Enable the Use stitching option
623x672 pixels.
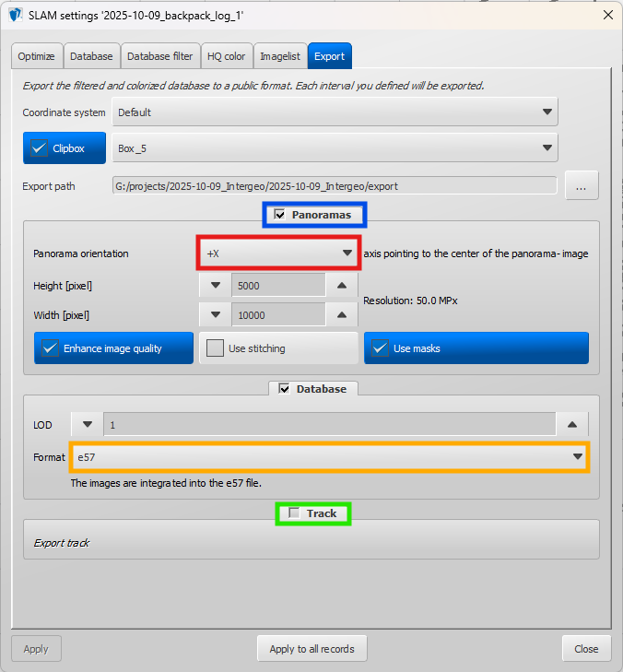point(215,348)
